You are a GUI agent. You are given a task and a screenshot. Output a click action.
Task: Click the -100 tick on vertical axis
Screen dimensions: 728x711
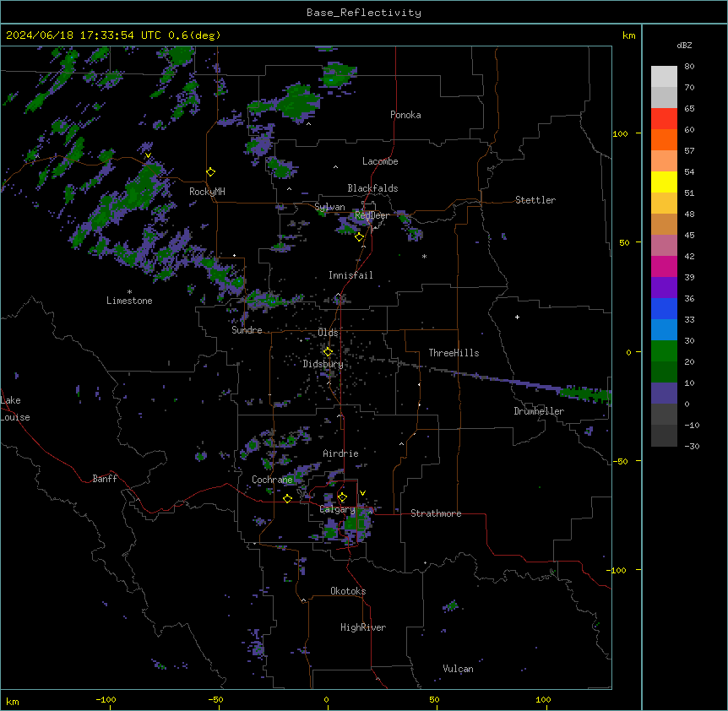(617, 570)
